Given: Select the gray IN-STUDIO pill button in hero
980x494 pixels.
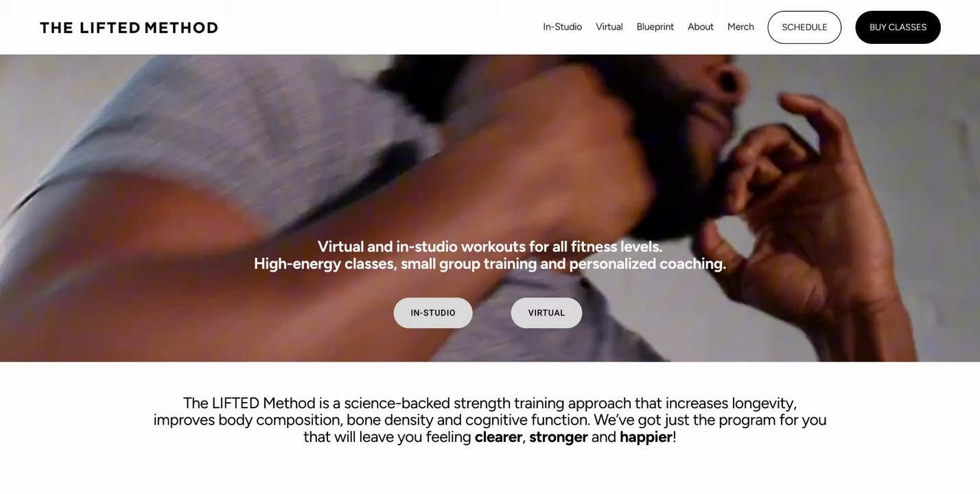Looking at the screenshot, I should (x=433, y=313).
